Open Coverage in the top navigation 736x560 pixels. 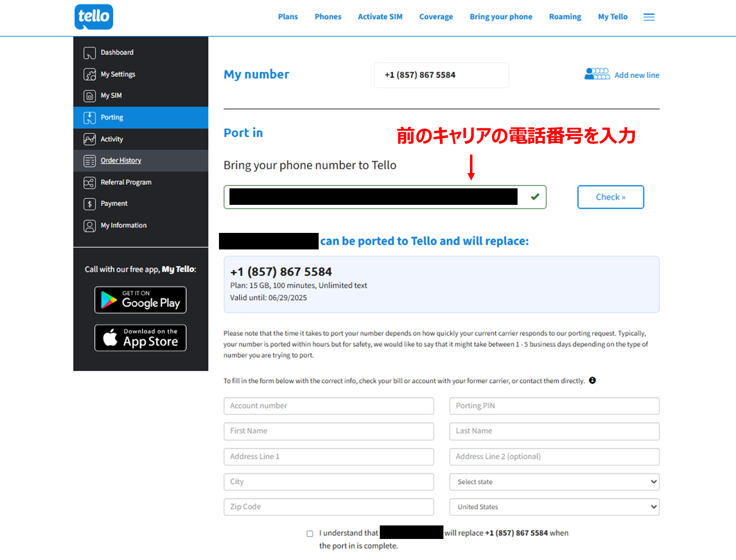click(x=436, y=17)
